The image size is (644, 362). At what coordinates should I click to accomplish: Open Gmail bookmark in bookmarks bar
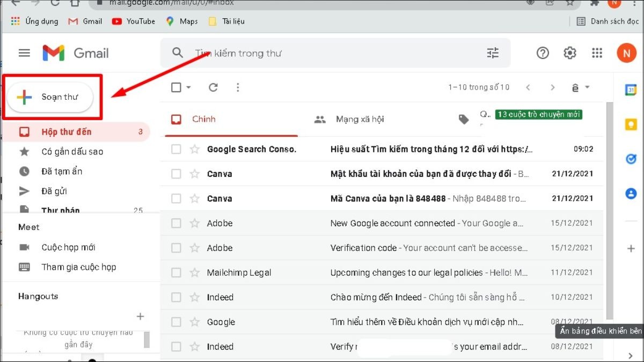(x=85, y=21)
